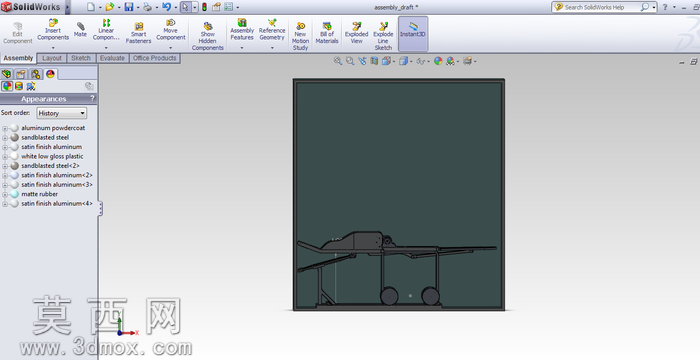Select sandblasted steel<2> appearance
Screen dimensions: 700x360
coord(50,166)
